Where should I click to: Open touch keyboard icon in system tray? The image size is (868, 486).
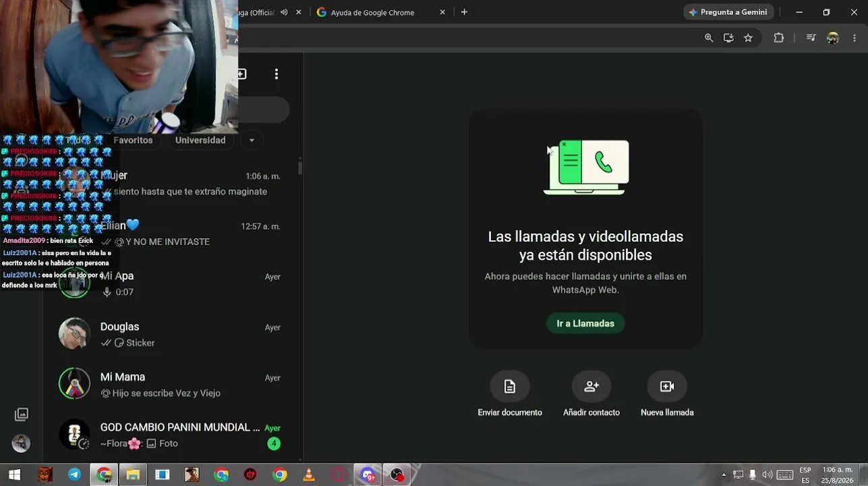[785, 475]
